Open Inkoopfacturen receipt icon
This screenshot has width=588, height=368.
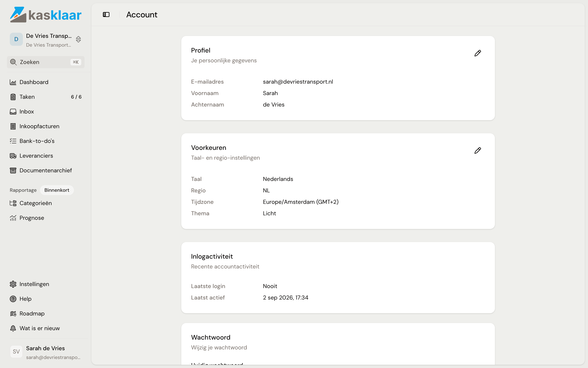coord(13,126)
